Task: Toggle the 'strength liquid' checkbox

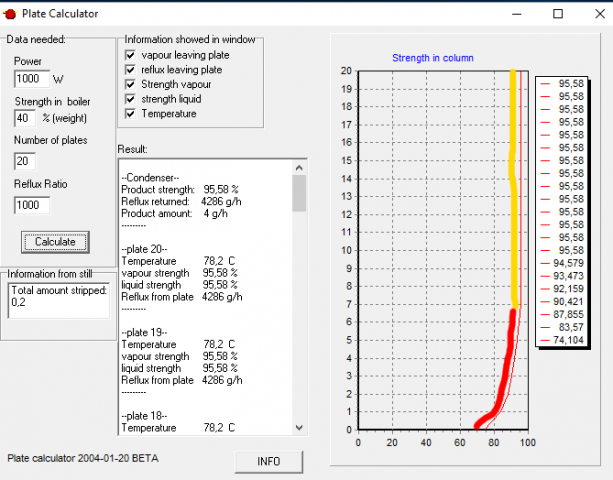Action: click(x=130, y=99)
